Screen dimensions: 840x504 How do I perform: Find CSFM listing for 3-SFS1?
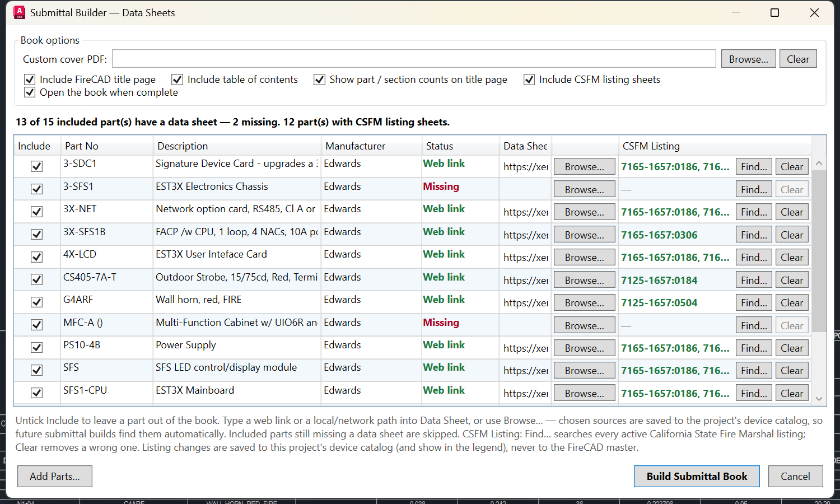pyautogui.click(x=754, y=189)
